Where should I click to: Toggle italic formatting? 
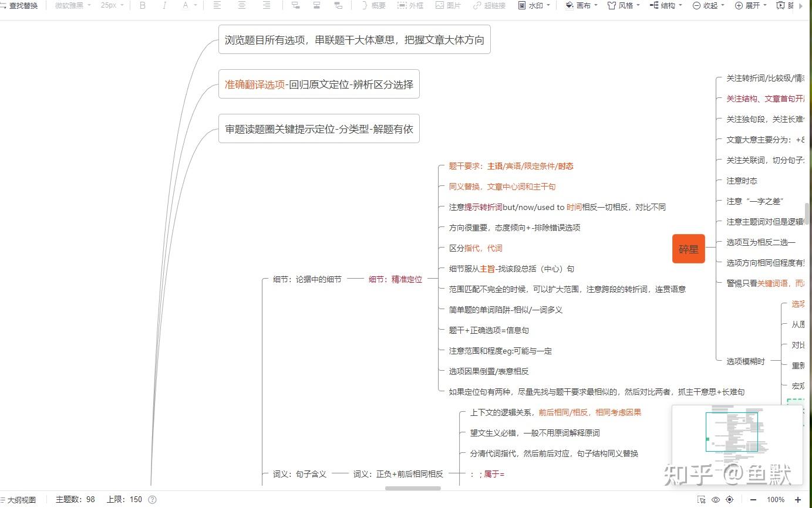(164, 5)
